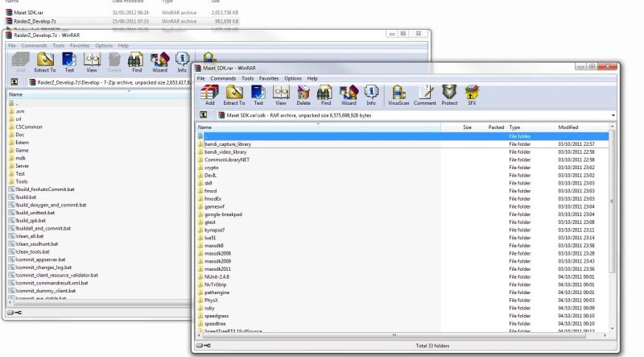Click Add in the Maiet SDK.rar toolbar

tap(210, 95)
